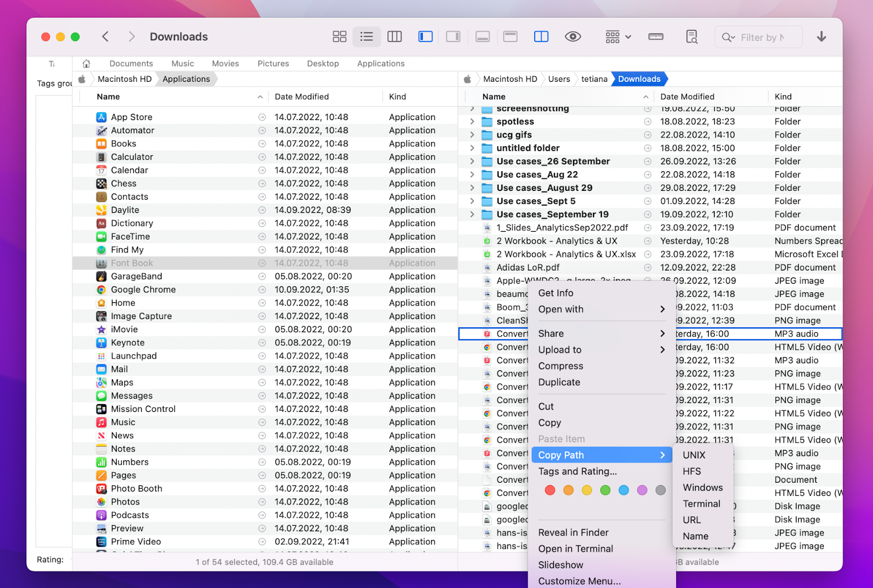Screen dimensions: 873x588
Task: Click the ruler toolbar icon
Action: [x=656, y=37]
